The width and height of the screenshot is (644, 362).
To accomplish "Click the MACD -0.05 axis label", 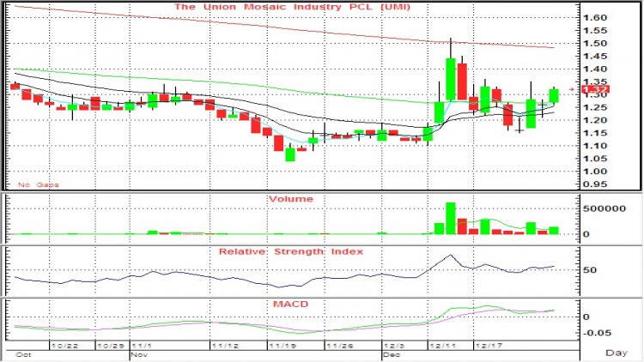I will pyautogui.click(x=597, y=333).
